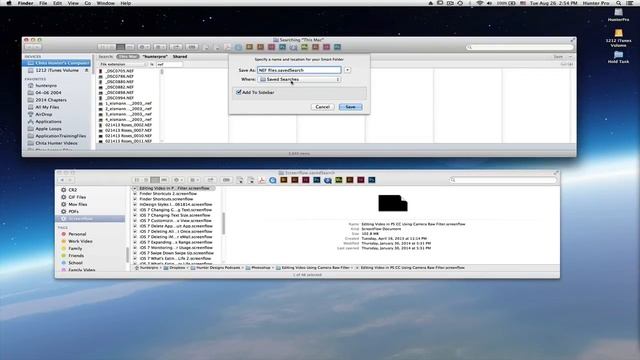Screen dimensions: 640x360
Task: Open the File extension criteria dropdown
Action: coord(123,64)
